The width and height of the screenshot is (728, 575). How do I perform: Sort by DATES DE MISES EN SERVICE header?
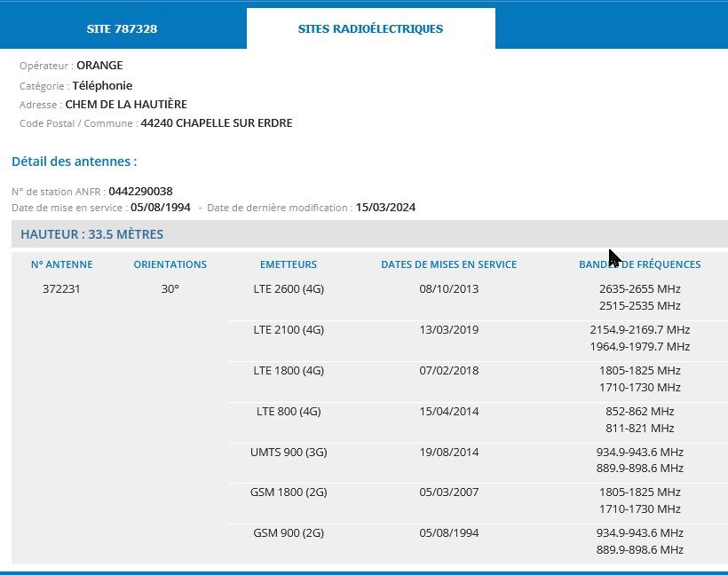tap(448, 264)
